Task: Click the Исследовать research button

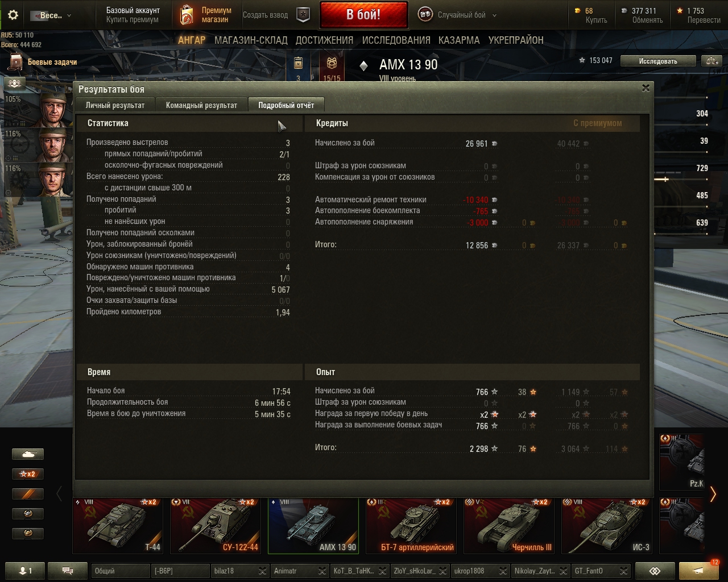Action: tap(658, 61)
